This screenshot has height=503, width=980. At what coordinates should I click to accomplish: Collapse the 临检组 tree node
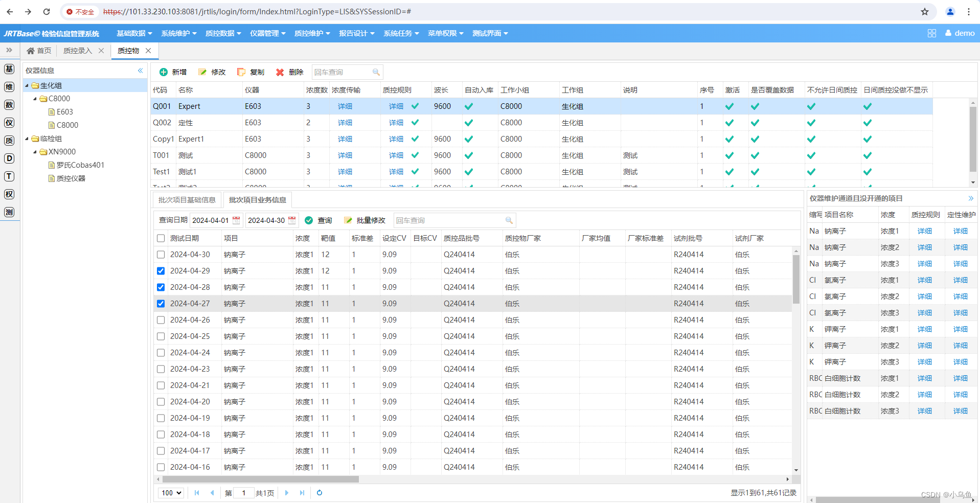point(27,139)
